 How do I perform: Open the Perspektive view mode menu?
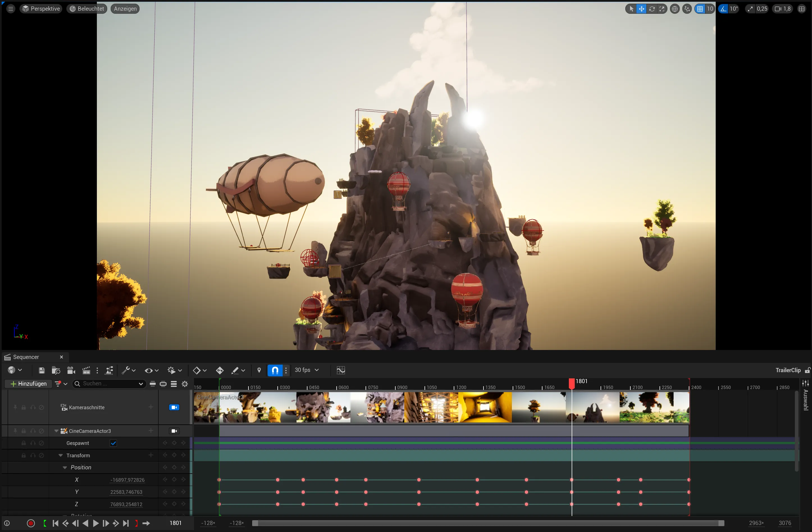point(41,9)
